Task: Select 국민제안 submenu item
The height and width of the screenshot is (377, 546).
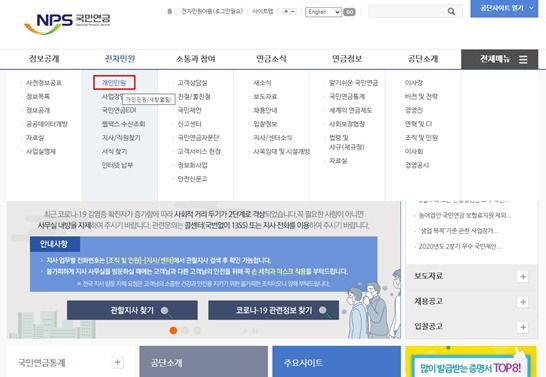Action: pos(189,110)
